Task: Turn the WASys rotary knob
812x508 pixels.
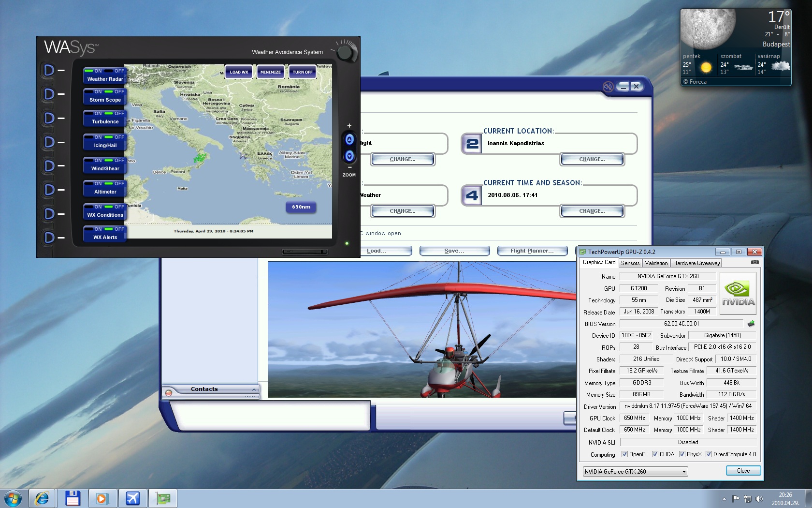Action: pyautogui.click(x=346, y=51)
